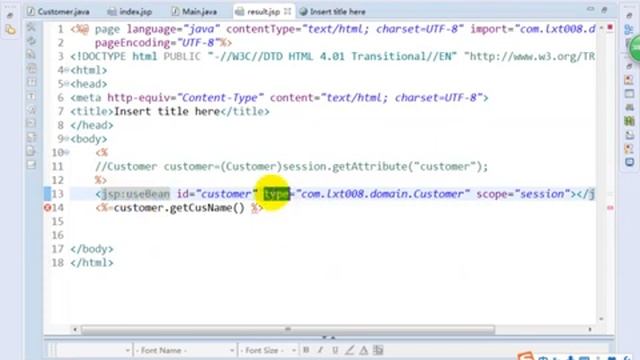Screen dimensions: 640x360
Task: Click the meta http-equiv tag on line 6
Action: click(279, 98)
